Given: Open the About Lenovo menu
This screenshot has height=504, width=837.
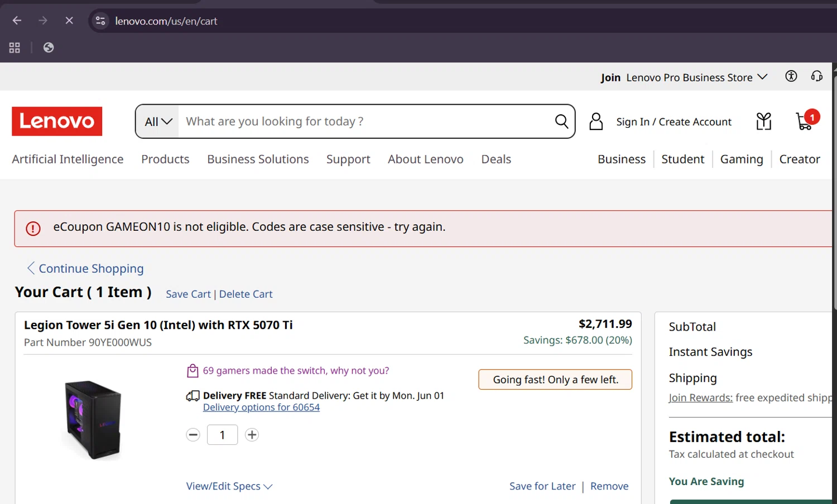Looking at the screenshot, I should coord(426,159).
